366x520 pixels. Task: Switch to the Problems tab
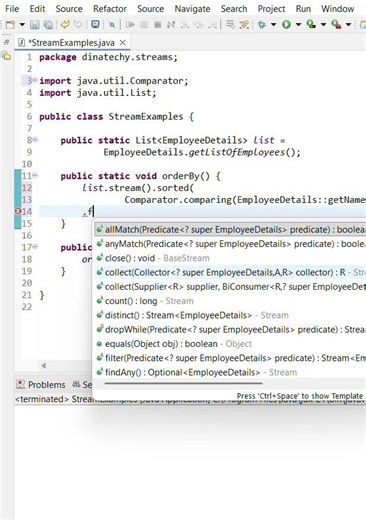(x=41, y=385)
